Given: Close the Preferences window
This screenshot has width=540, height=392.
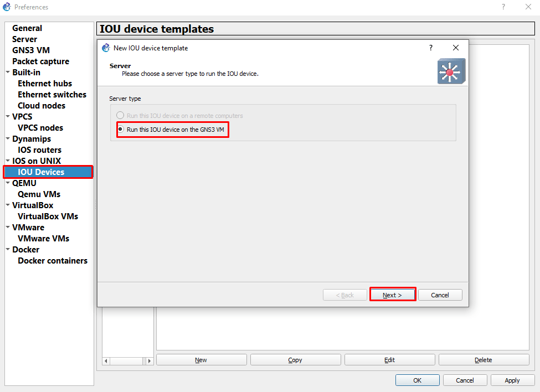Looking at the screenshot, I should point(528,7).
